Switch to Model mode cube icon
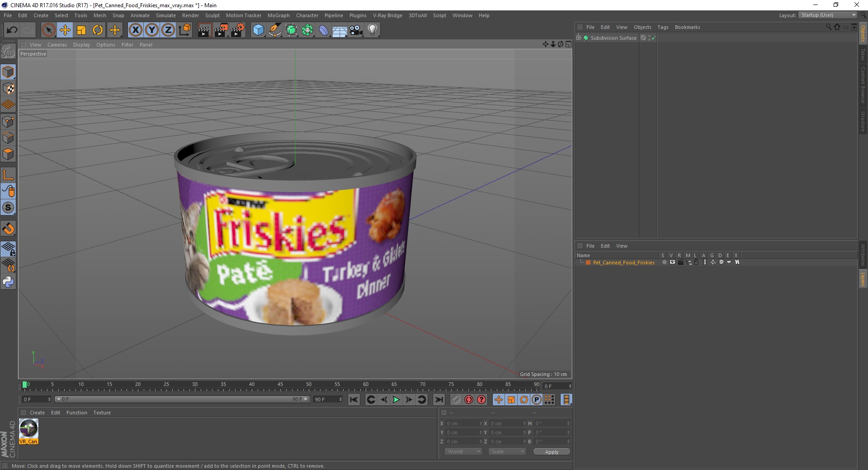 point(8,72)
